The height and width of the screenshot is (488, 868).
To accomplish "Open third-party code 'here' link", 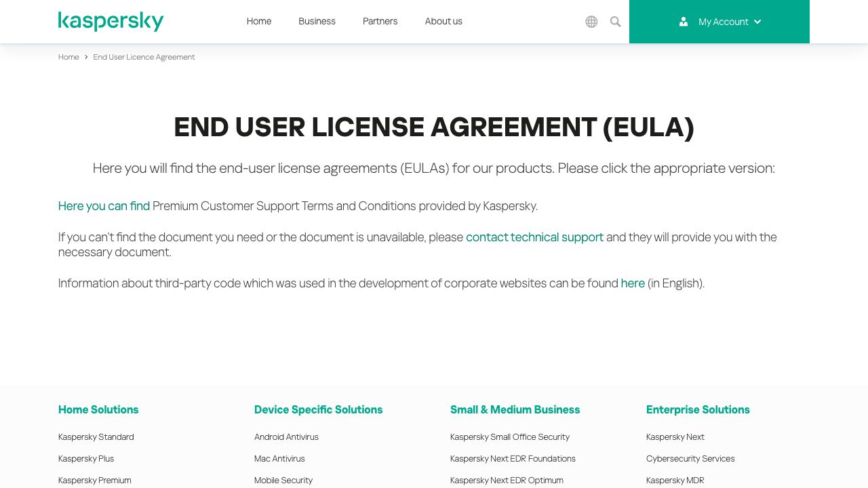I will pyautogui.click(x=633, y=283).
